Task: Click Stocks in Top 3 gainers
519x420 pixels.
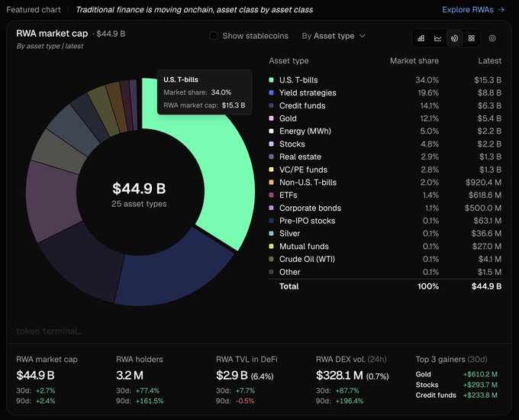Action: tap(427, 385)
